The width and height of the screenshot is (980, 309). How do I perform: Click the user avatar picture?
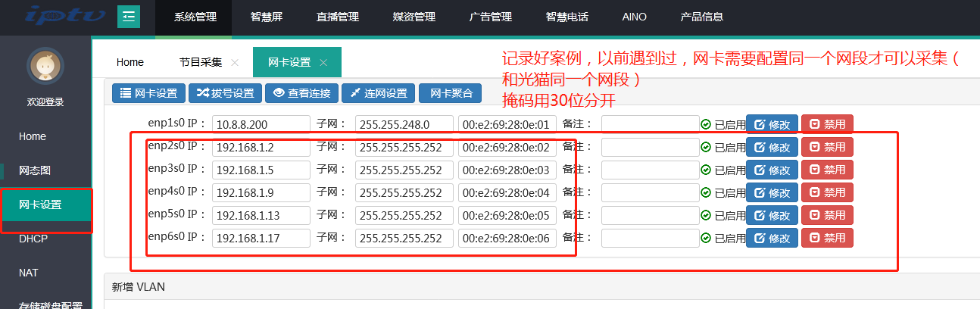(45, 66)
